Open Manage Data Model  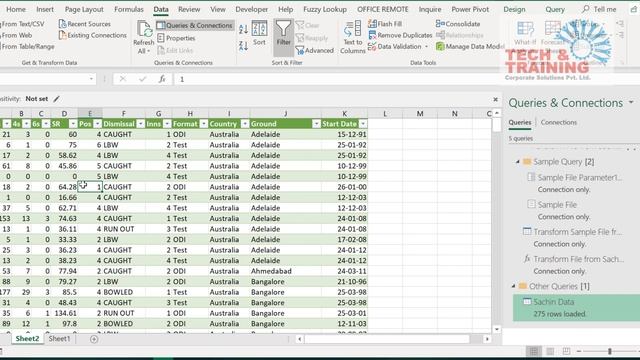470,47
